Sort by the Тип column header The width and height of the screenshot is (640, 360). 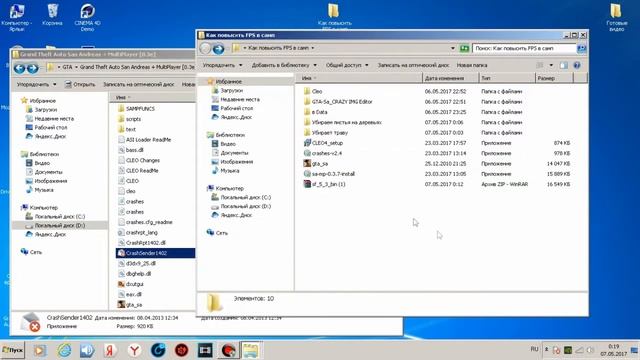507,78
